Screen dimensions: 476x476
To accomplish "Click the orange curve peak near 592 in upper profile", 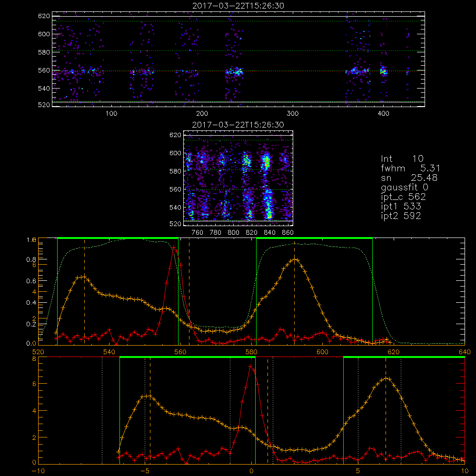I will pyautogui.click(x=295, y=259).
